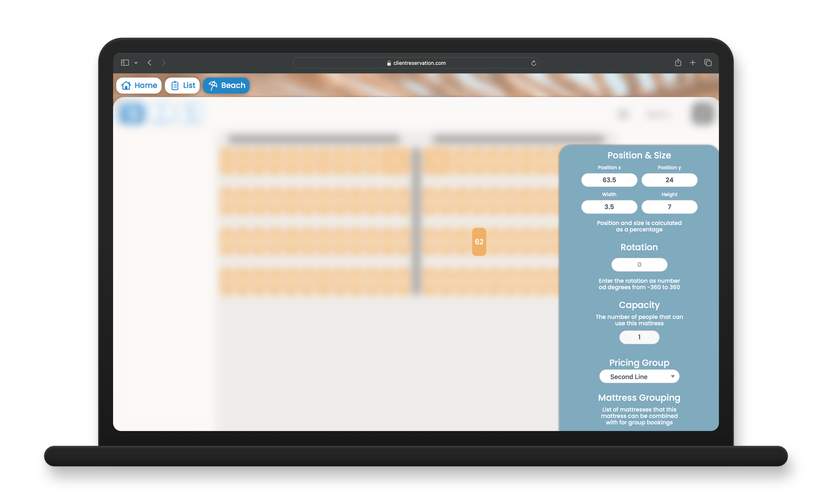The image size is (832, 504).
Task: Click the clientreservation.com address bar
Action: coord(416,63)
